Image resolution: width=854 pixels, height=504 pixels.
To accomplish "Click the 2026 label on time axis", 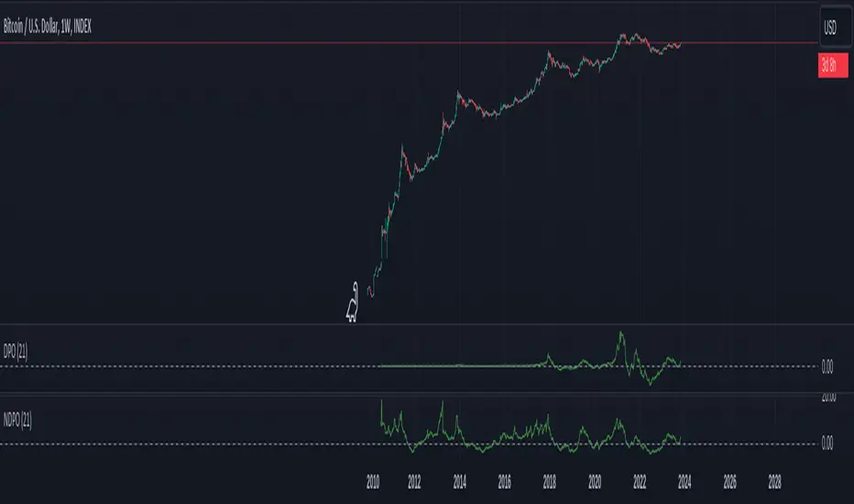I will (x=729, y=482).
